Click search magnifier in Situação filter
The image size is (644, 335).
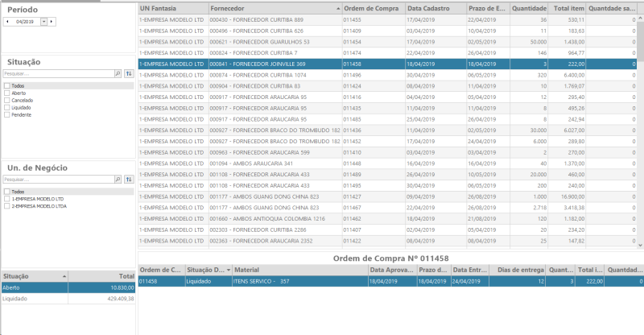(118, 73)
